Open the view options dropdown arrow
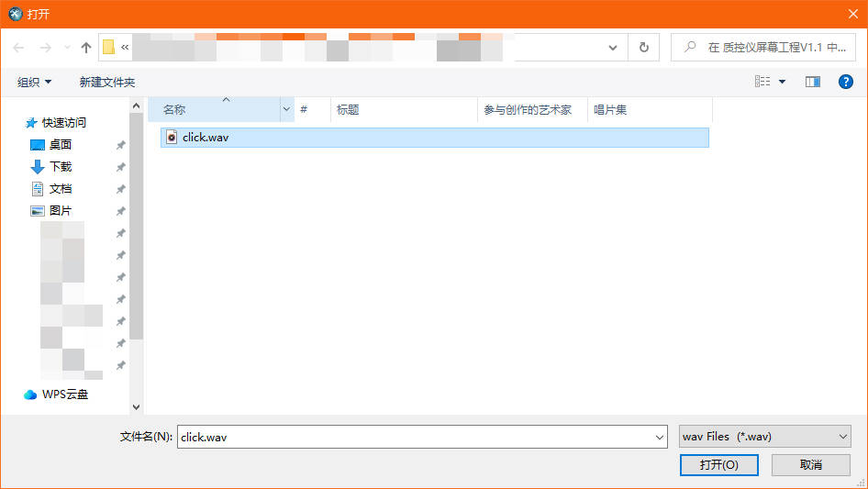The height and width of the screenshot is (489, 868). [x=783, y=82]
